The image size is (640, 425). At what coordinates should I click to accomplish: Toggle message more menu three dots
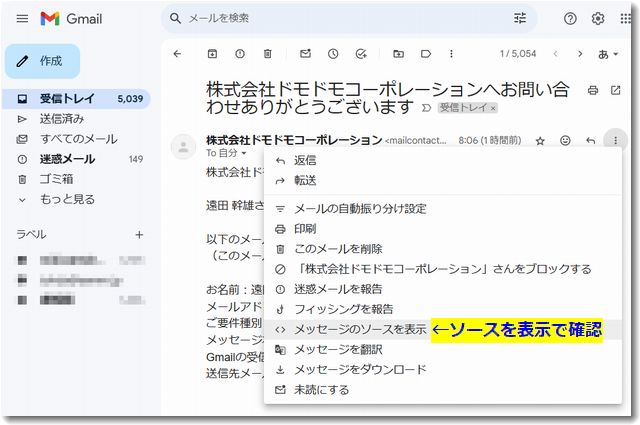click(615, 140)
